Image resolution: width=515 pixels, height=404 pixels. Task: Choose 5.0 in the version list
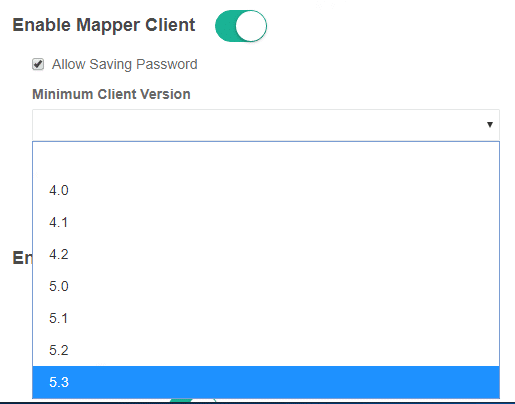[266, 286]
